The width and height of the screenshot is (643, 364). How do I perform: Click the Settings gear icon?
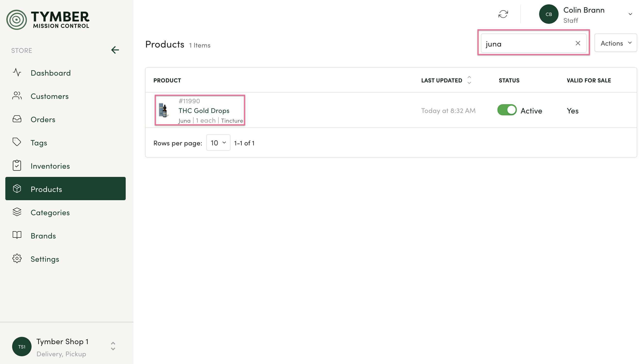pyautogui.click(x=17, y=259)
